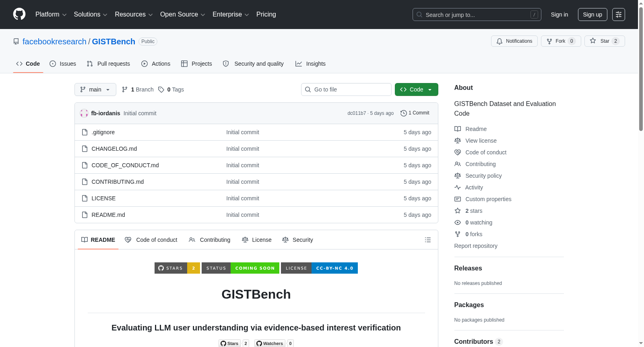View the 0 Tags link

tap(171, 89)
